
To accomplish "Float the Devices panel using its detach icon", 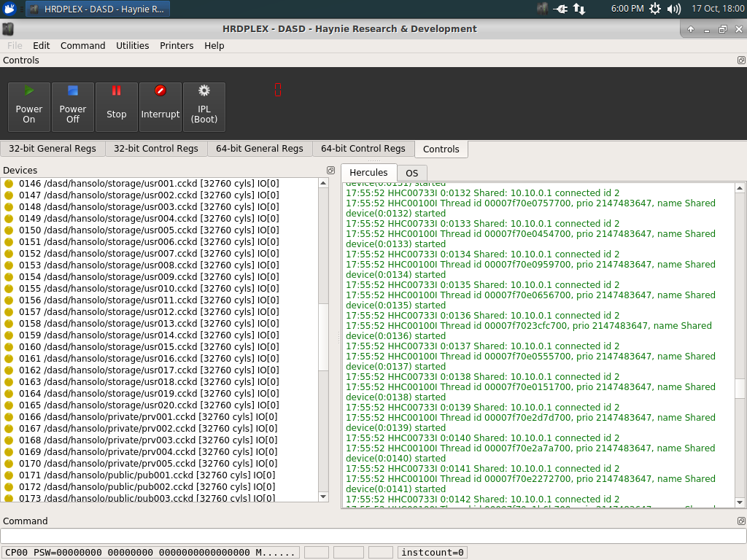I will [x=330, y=170].
